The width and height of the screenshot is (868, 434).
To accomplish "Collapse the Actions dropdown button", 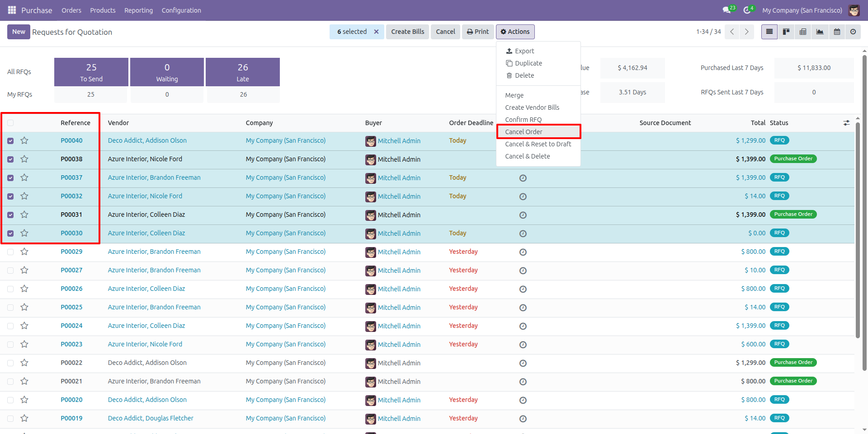I will (x=515, y=32).
